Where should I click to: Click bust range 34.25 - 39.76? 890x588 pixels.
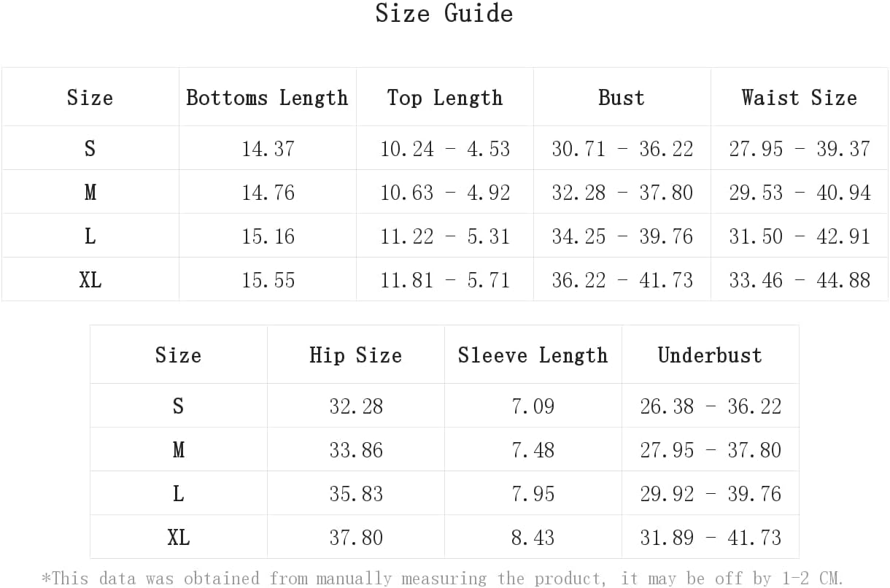click(x=622, y=236)
